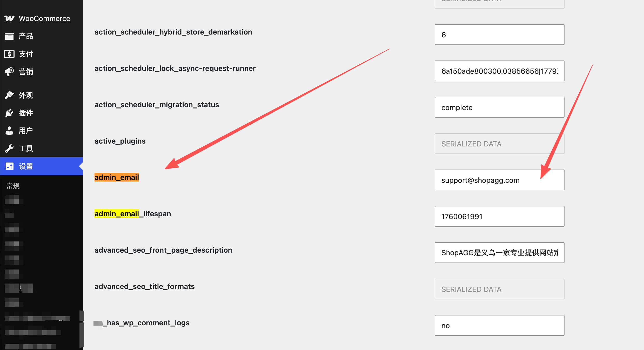Click the has_wp_comment_logs field showing no
Image resolution: width=644 pixels, height=350 pixels.
[x=499, y=325]
